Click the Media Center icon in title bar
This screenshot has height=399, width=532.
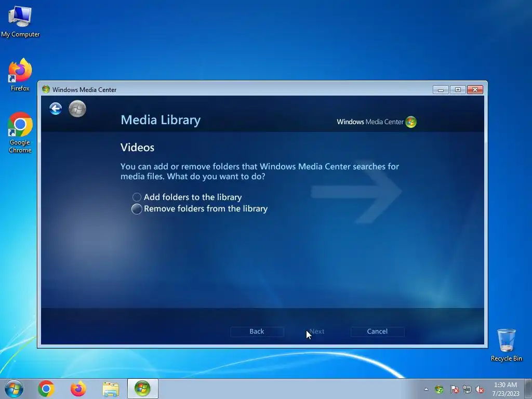[x=46, y=89]
